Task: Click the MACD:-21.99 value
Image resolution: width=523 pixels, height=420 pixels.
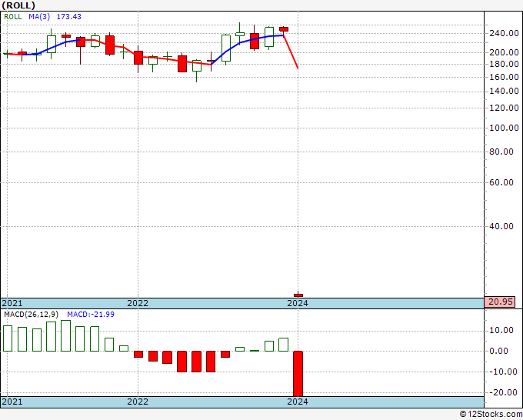Action: click(x=91, y=315)
